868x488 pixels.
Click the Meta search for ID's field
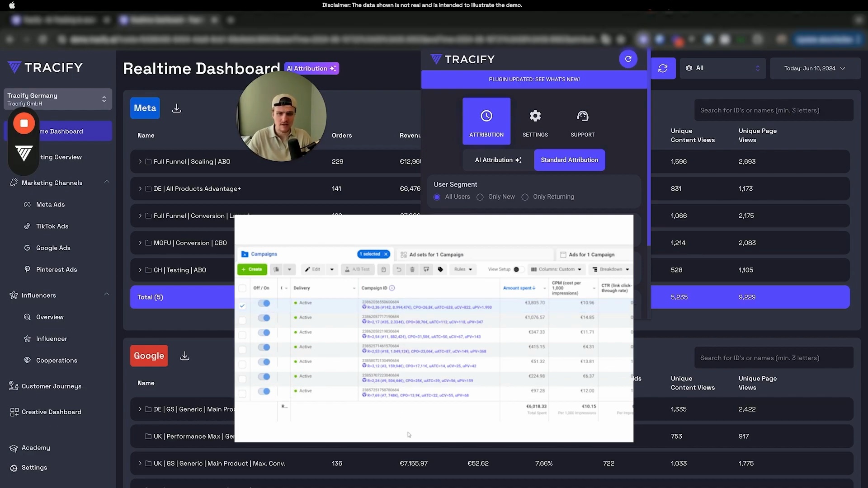pos(774,110)
